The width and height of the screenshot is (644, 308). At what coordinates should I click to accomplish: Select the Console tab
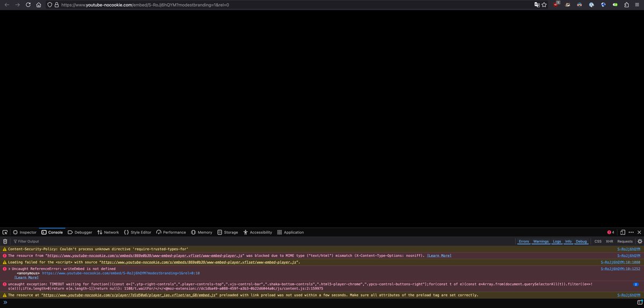pos(52,232)
